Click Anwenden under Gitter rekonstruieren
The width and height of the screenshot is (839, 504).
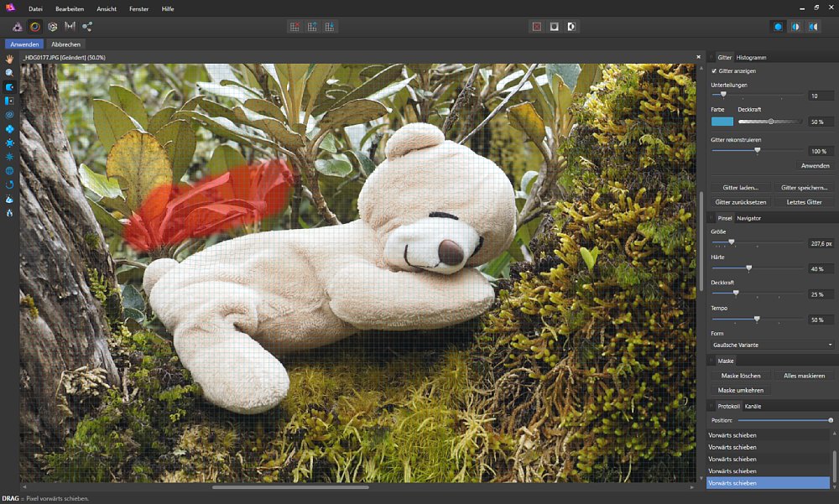(x=815, y=166)
